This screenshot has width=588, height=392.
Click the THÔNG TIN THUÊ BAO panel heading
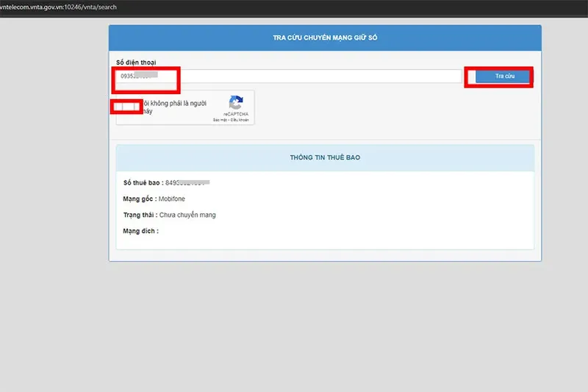click(x=325, y=157)
